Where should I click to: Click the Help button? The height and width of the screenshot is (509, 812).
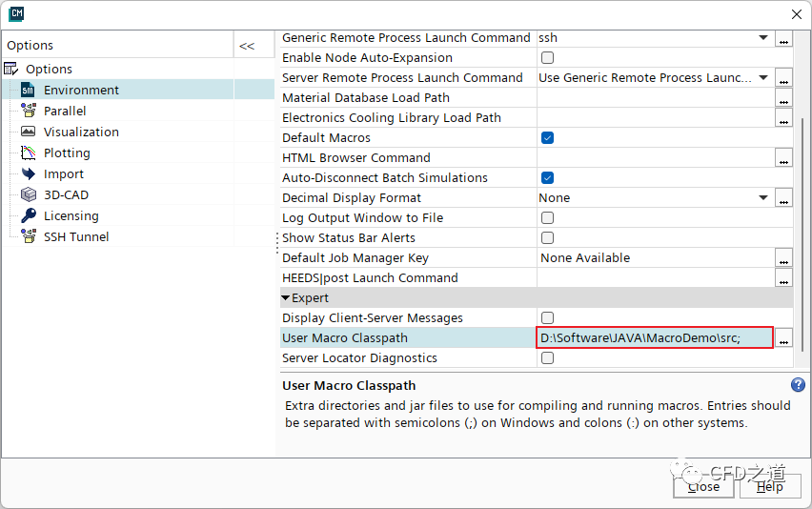click(769, 486)
